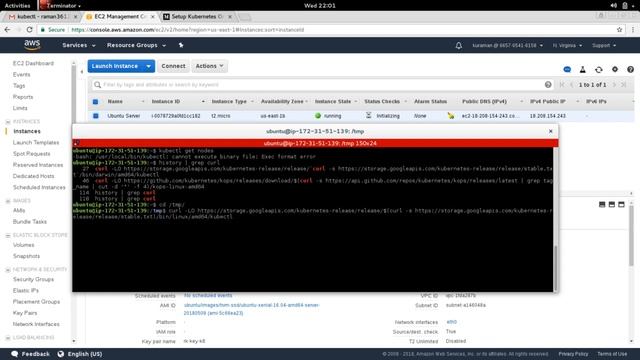Click the first details pane layout icon
640x360 pixels.
point(602,204)
